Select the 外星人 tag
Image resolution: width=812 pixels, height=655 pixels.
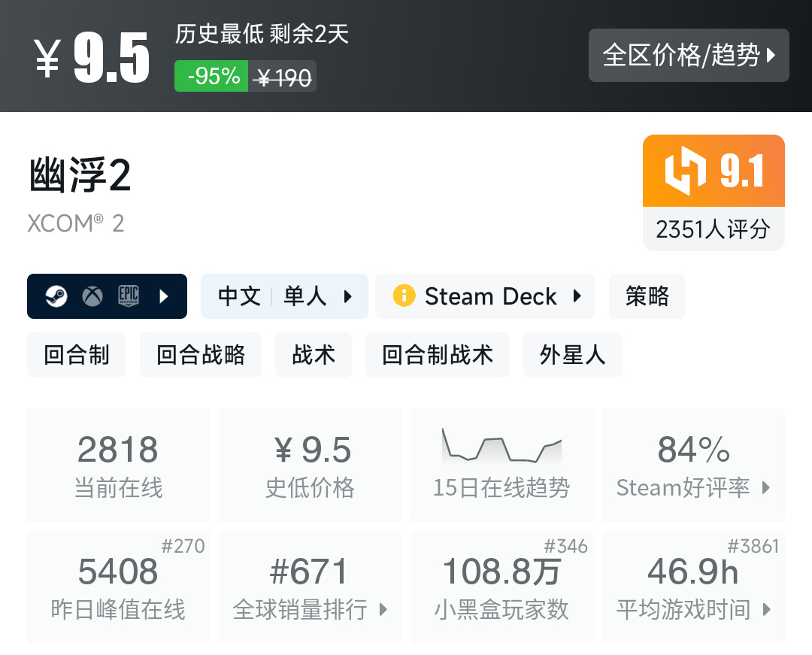tap(572, 355)
